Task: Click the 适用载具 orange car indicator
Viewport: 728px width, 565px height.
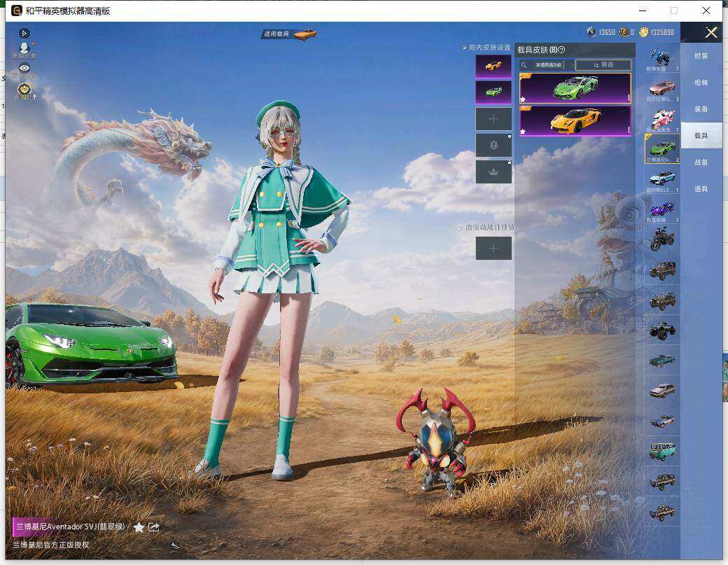Action: [x=290, y=34]
